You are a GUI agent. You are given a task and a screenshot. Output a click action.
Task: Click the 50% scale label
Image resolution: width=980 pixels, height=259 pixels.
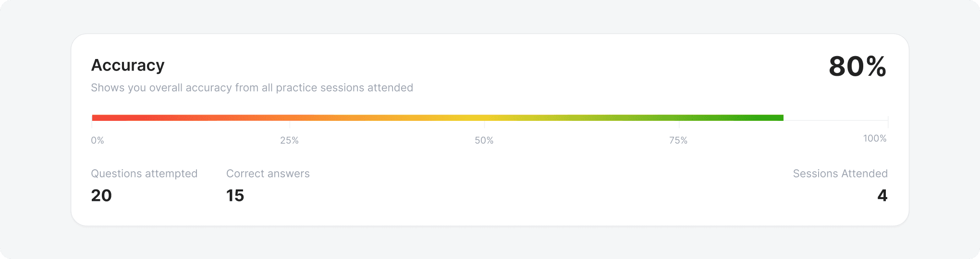click(x=484, y=141)
